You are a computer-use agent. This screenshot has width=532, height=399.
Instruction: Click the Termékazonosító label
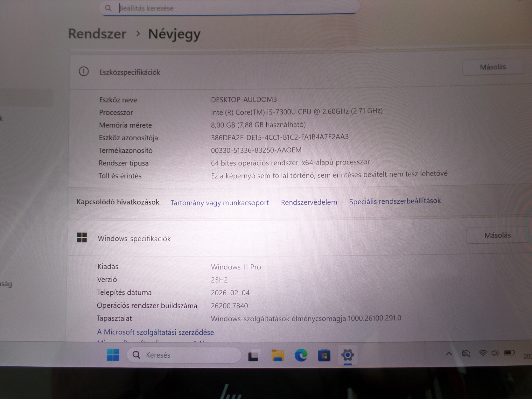click(125, 150)
